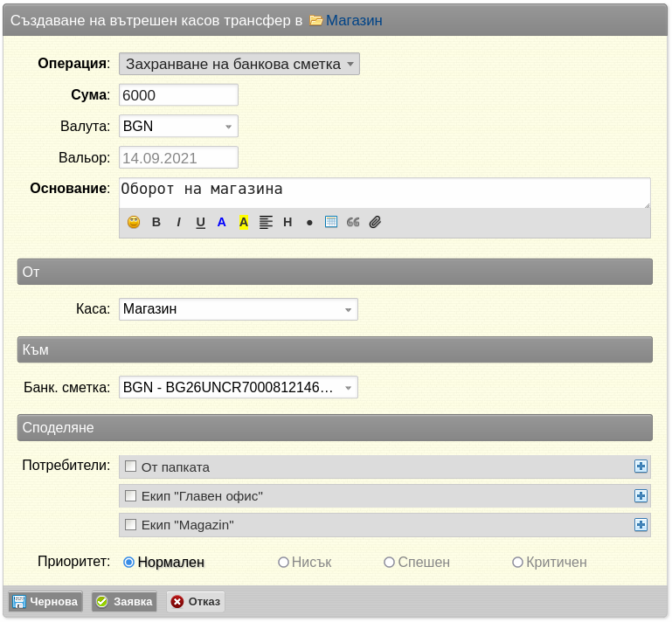Viewport: 672px width, 622px height.
Task: Apply bold formatting in Основание editor
Action: coord(156,222)
